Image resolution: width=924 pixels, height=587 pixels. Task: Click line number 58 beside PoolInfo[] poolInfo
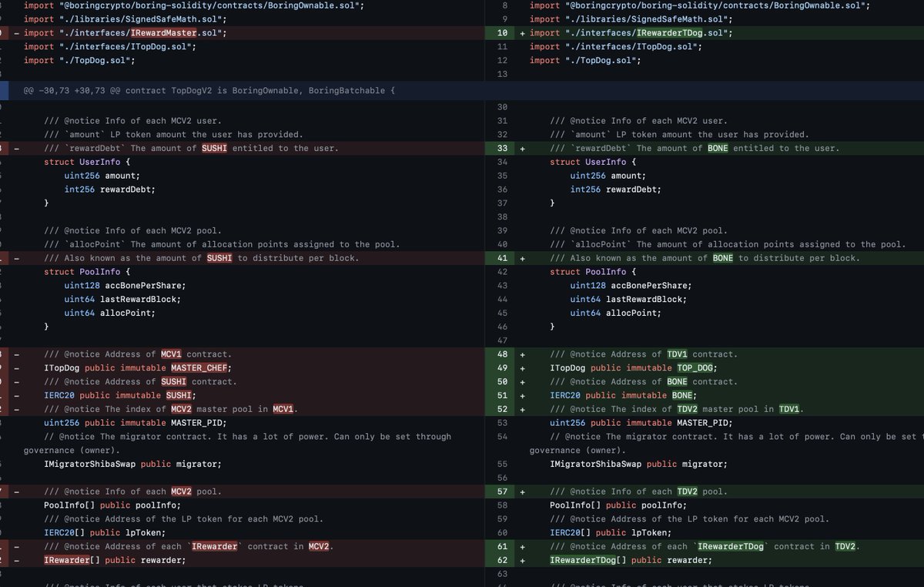(x=502, y=505)
